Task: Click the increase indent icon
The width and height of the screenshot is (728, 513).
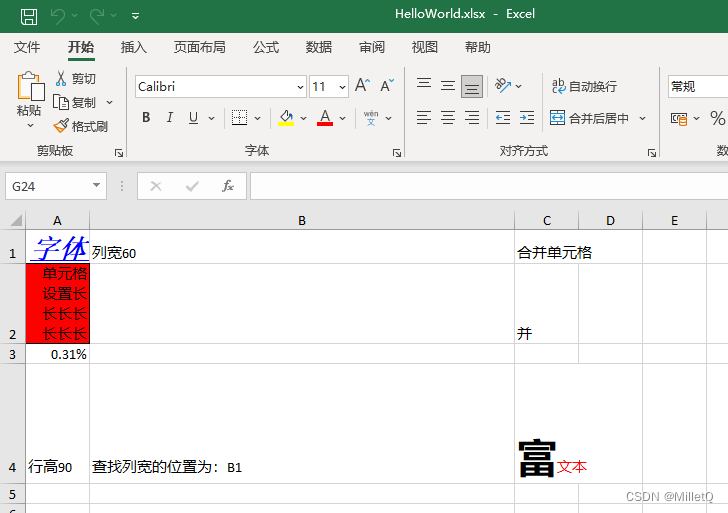Action: point(527,117)
